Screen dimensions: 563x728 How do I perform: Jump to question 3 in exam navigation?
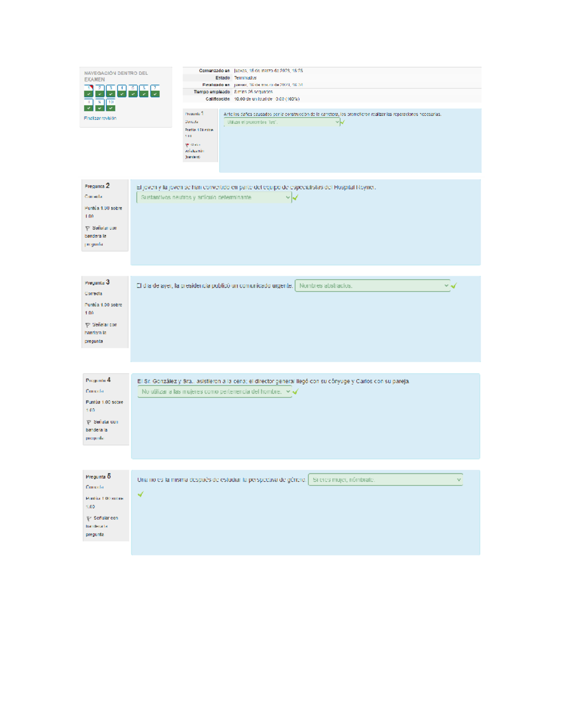[111, 91]
